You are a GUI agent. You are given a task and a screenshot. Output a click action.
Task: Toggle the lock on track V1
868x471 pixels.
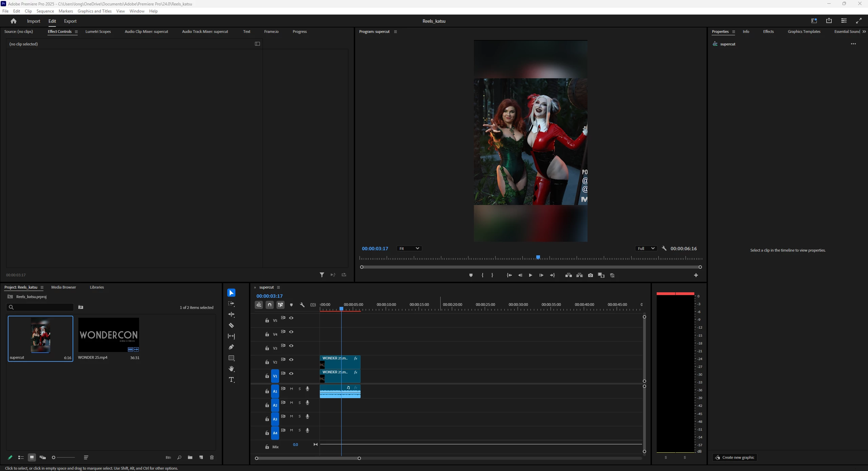(267, 376)
